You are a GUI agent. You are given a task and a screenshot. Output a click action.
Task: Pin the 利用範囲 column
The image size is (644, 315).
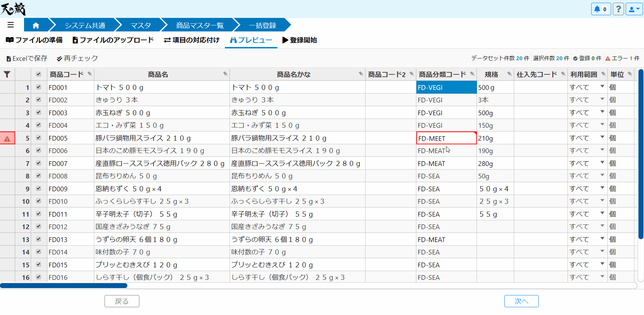pyautogui.click(x=603, y=74)
